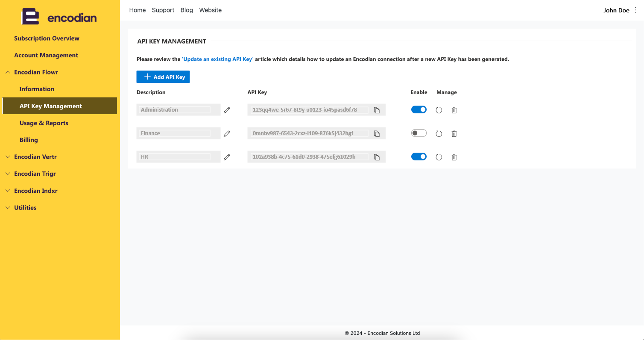Viewport: 644px width, 340px height.
Task: Collapse the Encodian Flowr section
Action: 8,72
